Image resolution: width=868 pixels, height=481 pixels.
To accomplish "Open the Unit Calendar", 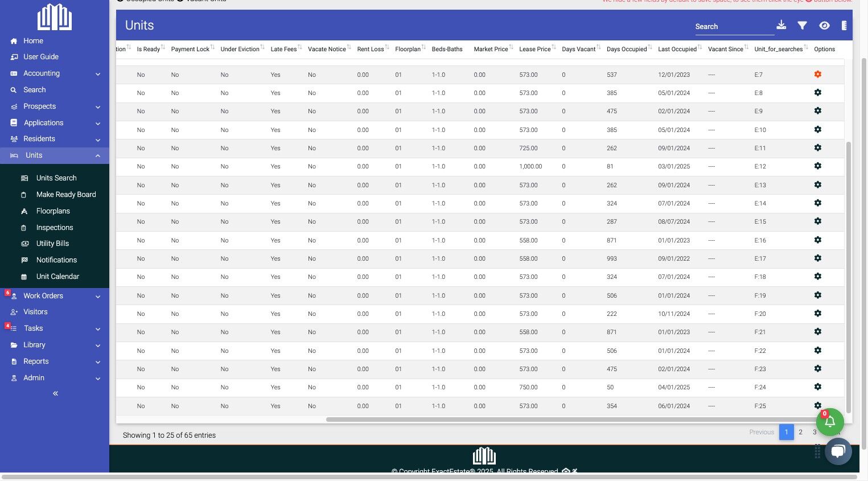I will coord(57,277).
